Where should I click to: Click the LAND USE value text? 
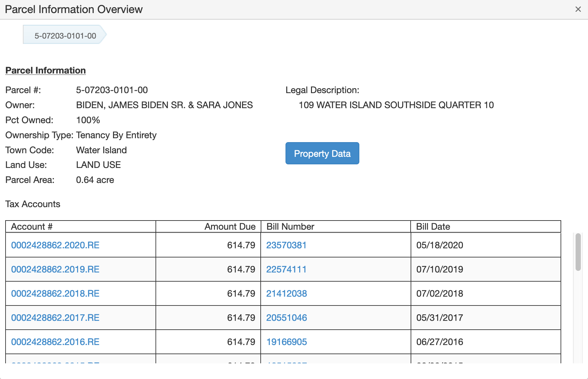point(98,165)
